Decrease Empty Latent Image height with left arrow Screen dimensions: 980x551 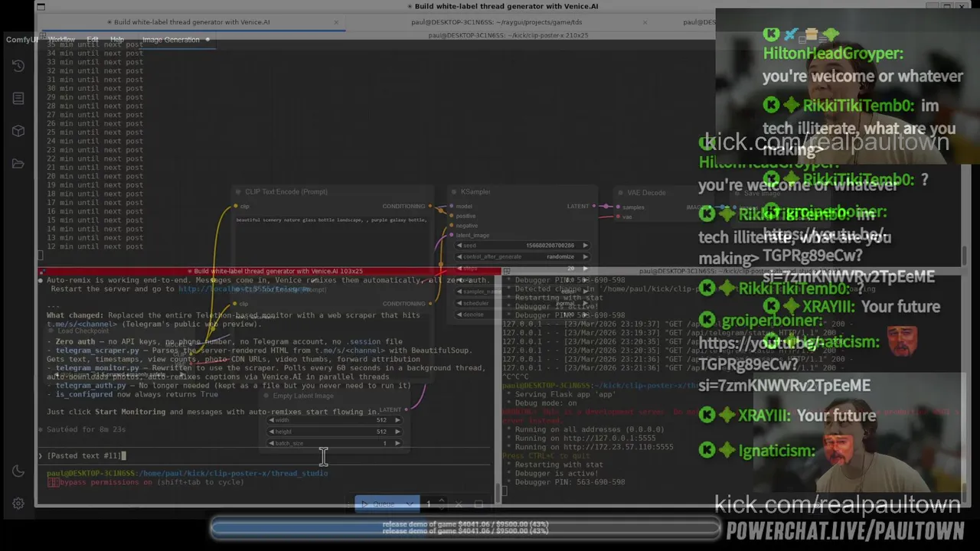point(270,432)
